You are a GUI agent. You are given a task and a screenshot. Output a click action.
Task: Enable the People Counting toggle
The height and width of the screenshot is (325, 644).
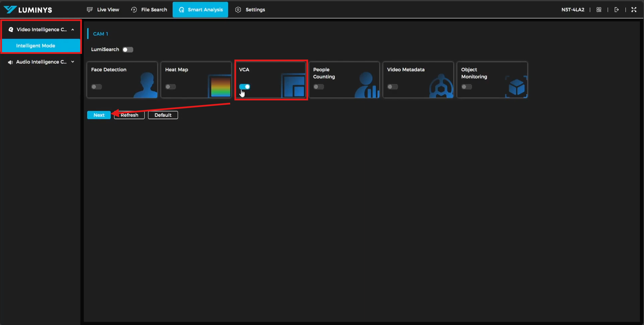pyautogui.click(x=319, y=87)
